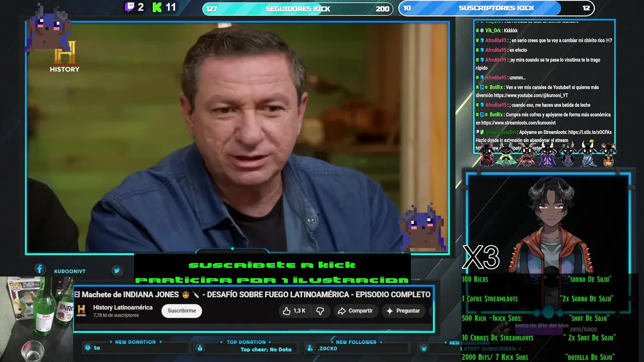
Task: Click the Seguidores Kick progress bar
Action: [x=298, y=9]
